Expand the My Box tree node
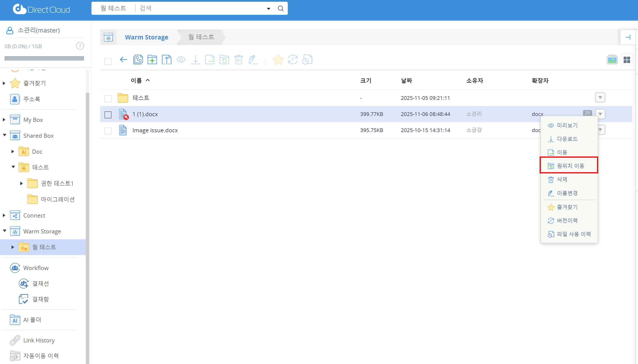638x364 pixels. click(4, 120)
